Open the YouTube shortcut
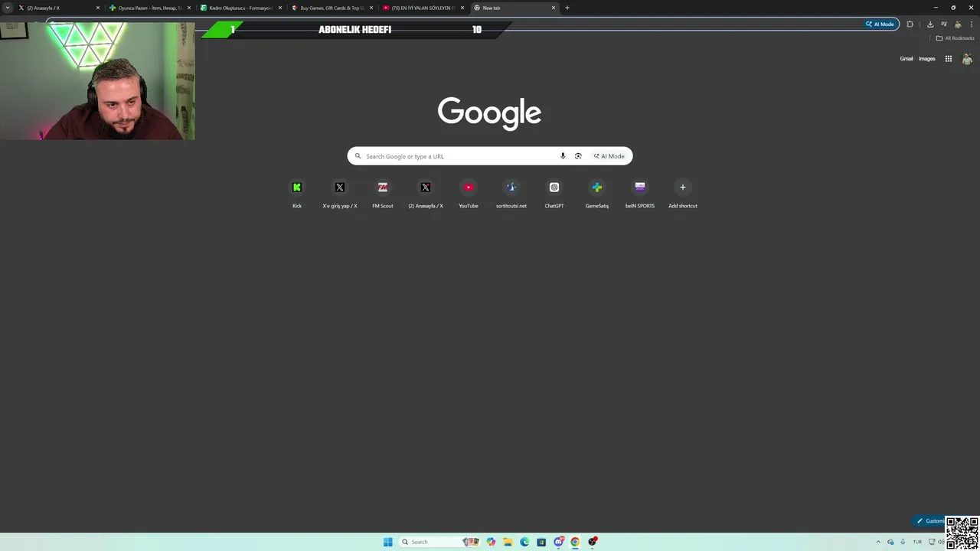 [x=469, y=193]
